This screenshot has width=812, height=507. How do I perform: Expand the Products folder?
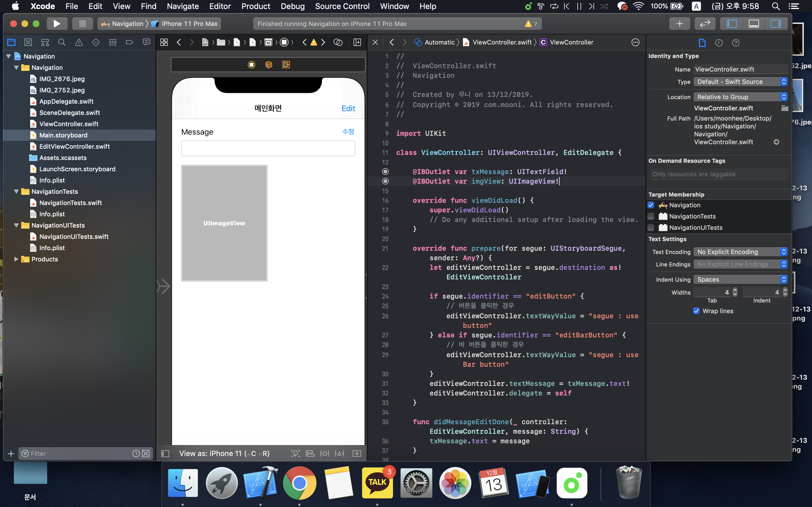[x=16, y=259]
